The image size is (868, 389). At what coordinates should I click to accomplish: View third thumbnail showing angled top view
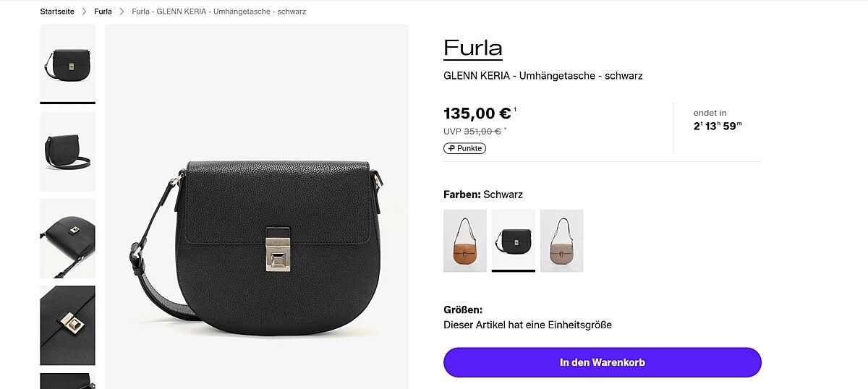point(67,238)
